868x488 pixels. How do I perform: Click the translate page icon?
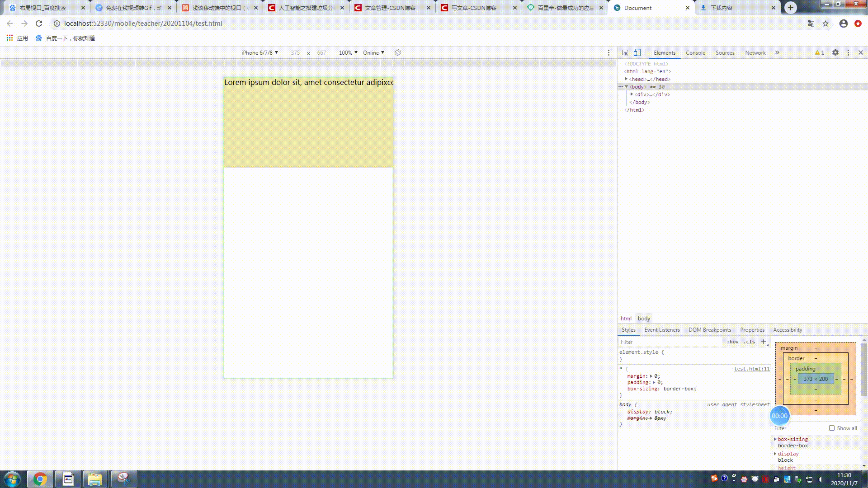[811, 23]
